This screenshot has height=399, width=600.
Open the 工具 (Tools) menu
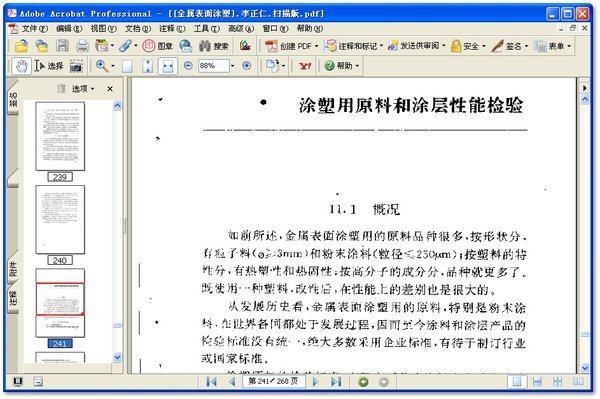point(207,29)
